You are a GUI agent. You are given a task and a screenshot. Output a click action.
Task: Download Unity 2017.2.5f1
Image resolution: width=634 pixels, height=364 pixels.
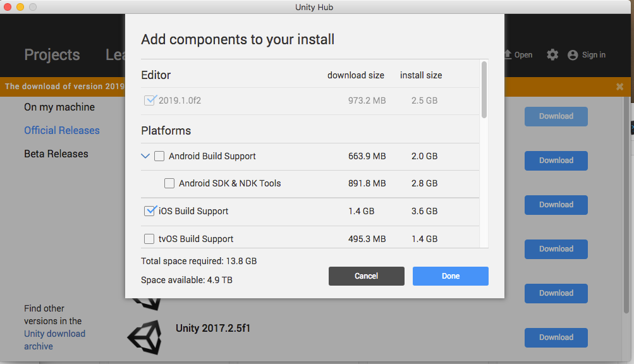pyautogui.click(x=556, y=337)
